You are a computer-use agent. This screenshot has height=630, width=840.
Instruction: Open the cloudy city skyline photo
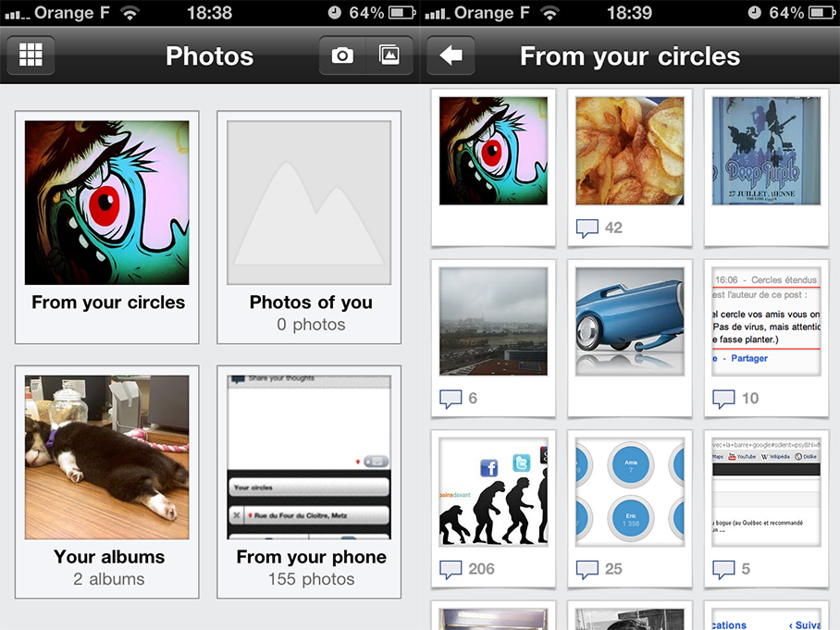pos(493,322)
